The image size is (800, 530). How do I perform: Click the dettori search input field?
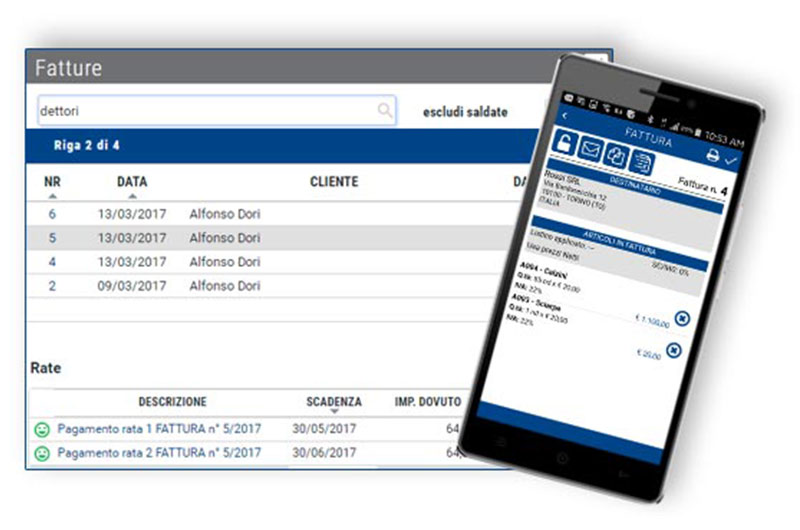pos(217,110)
